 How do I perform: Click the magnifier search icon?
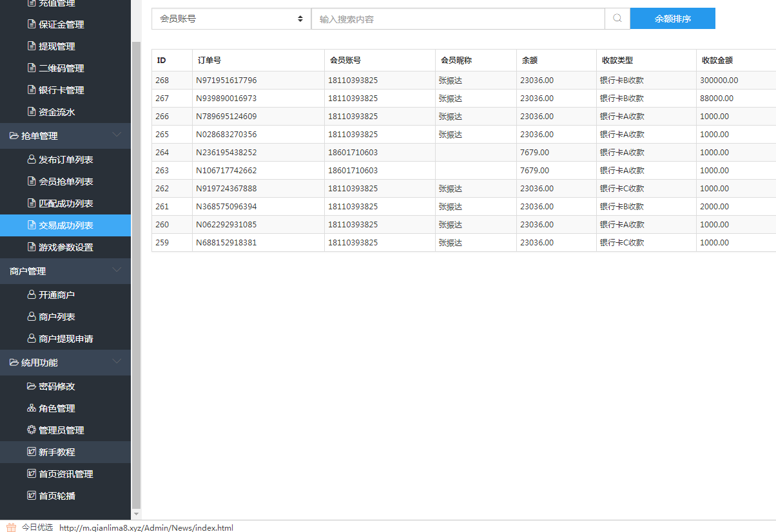tap(617, 19)
